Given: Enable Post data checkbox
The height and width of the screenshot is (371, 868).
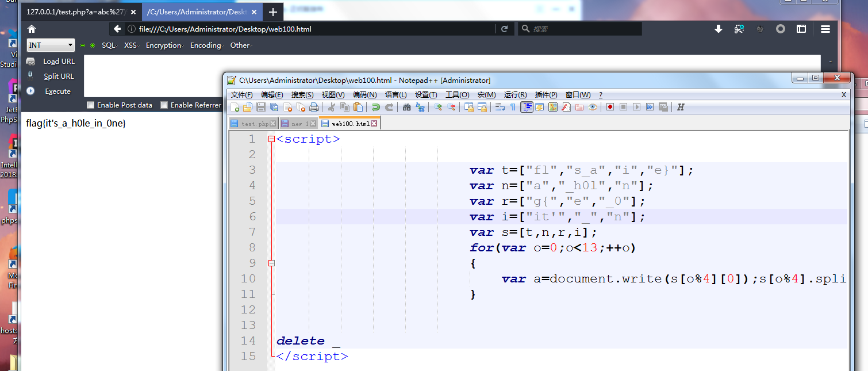Looking at the screenshot, I should 90,105.
